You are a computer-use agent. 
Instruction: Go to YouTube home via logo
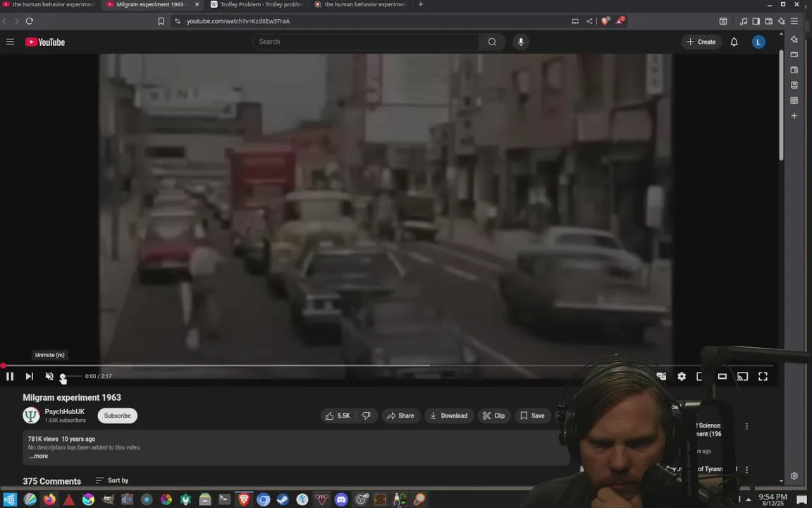point(45,42)
